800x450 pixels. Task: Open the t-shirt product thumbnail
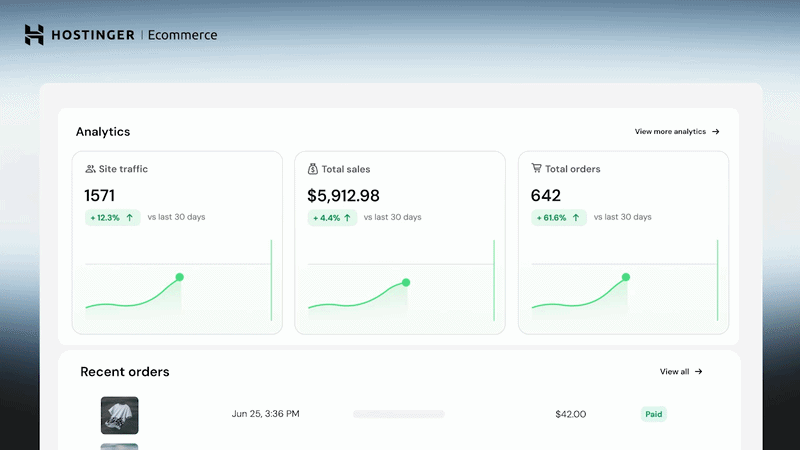119,415
